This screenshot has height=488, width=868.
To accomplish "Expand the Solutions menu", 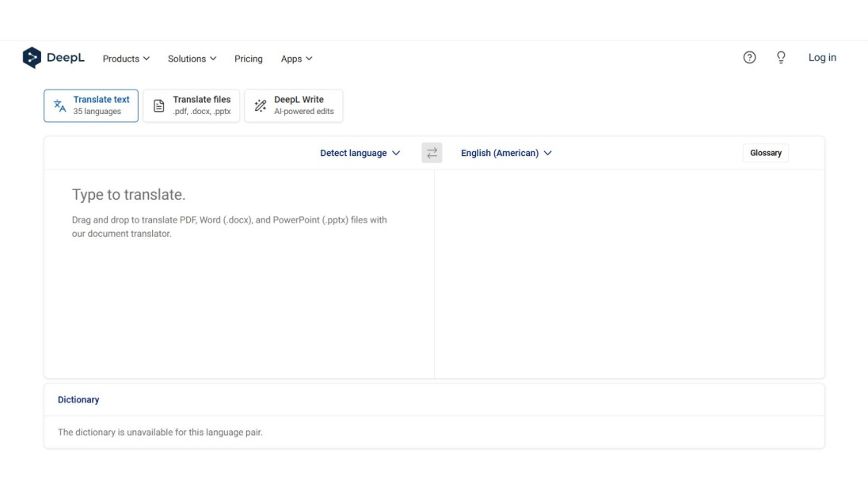I will point(192,59).
